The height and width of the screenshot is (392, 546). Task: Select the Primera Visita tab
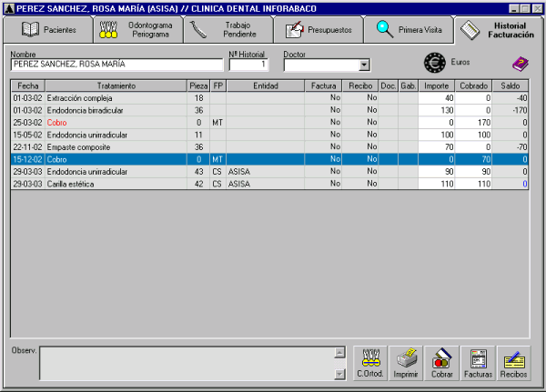[x=409, y=30]
